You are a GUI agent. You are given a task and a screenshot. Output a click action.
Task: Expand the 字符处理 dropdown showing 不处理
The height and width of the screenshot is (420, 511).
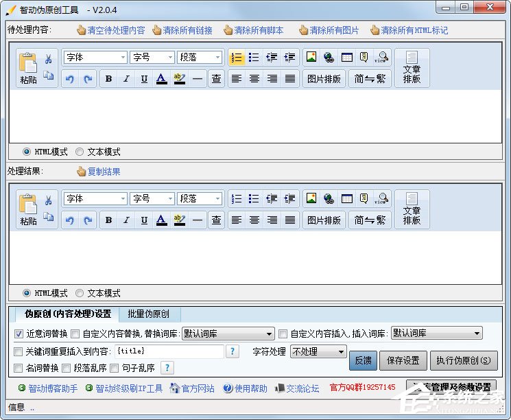click(318, 351)
